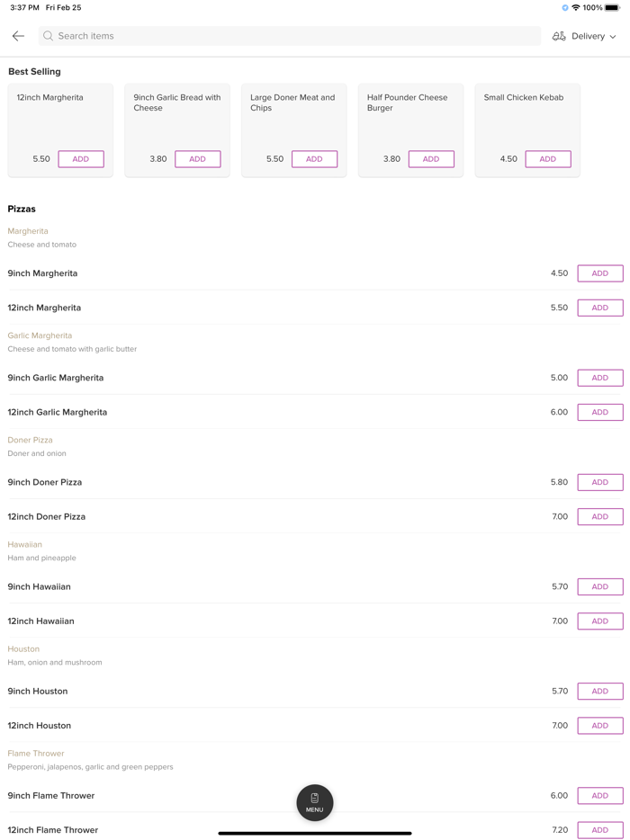Image resolution: width=630 pixels, height=840 pixels.
Task: Add Half Pounder Cheese Burger
Action: coord(431,159)
